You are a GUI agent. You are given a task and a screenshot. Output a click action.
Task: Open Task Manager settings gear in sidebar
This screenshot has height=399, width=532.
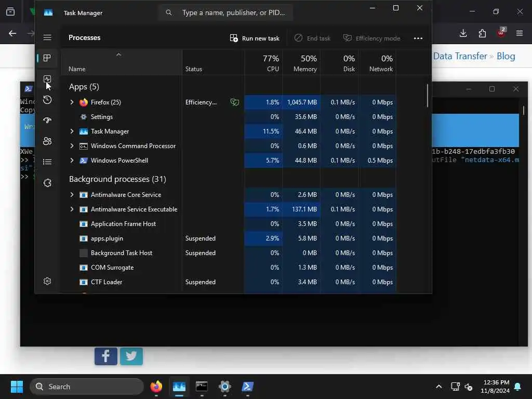click(x=47, y=281)
